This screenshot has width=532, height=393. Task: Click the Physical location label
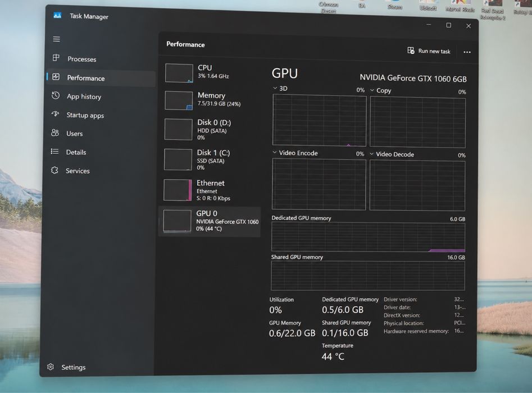coord(403,323)
